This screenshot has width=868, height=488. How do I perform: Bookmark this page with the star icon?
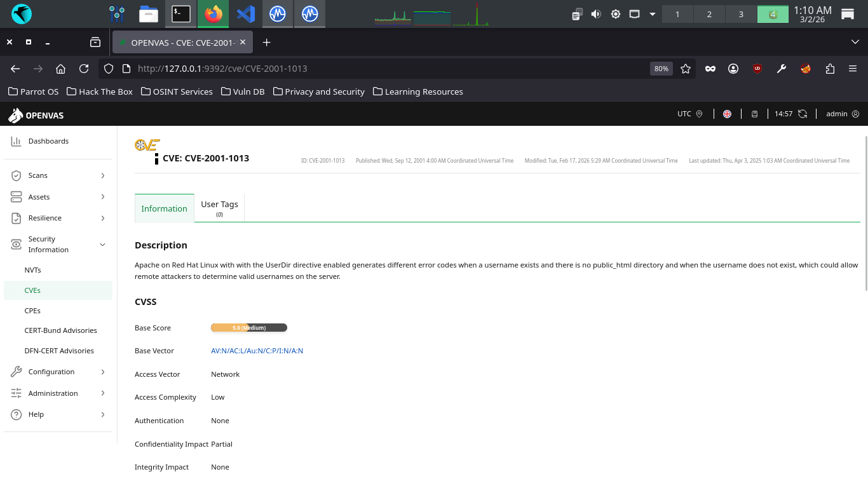pos(686,69)
